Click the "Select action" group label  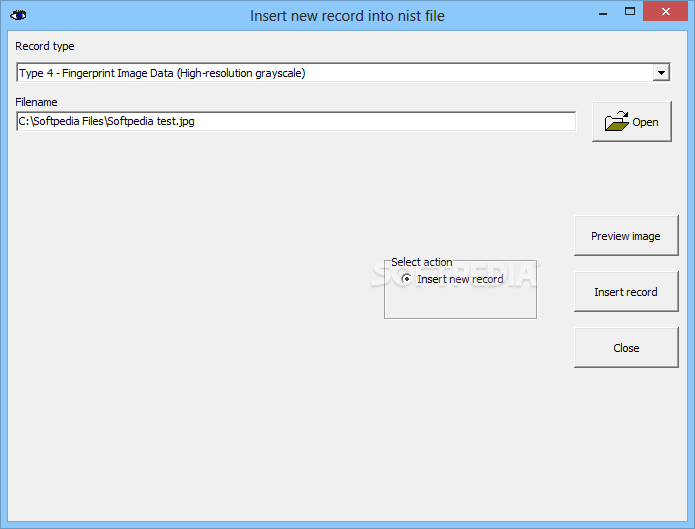click(422, 262)
